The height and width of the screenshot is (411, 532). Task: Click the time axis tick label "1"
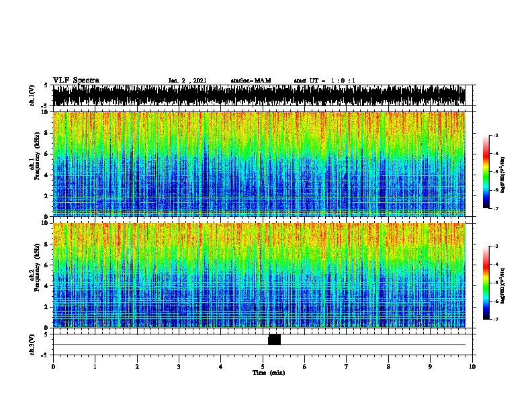95,366
